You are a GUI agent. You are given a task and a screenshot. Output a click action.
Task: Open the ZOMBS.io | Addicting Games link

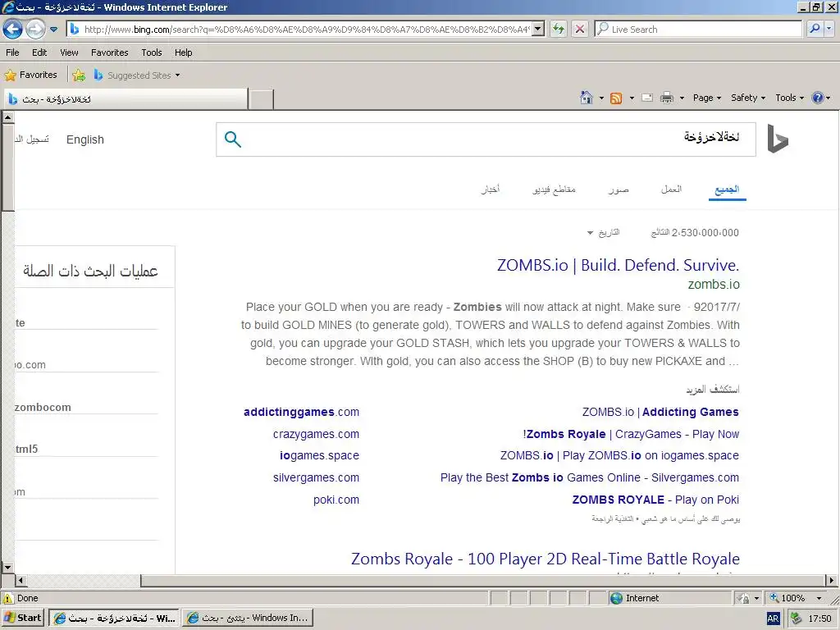coord(660,412)
